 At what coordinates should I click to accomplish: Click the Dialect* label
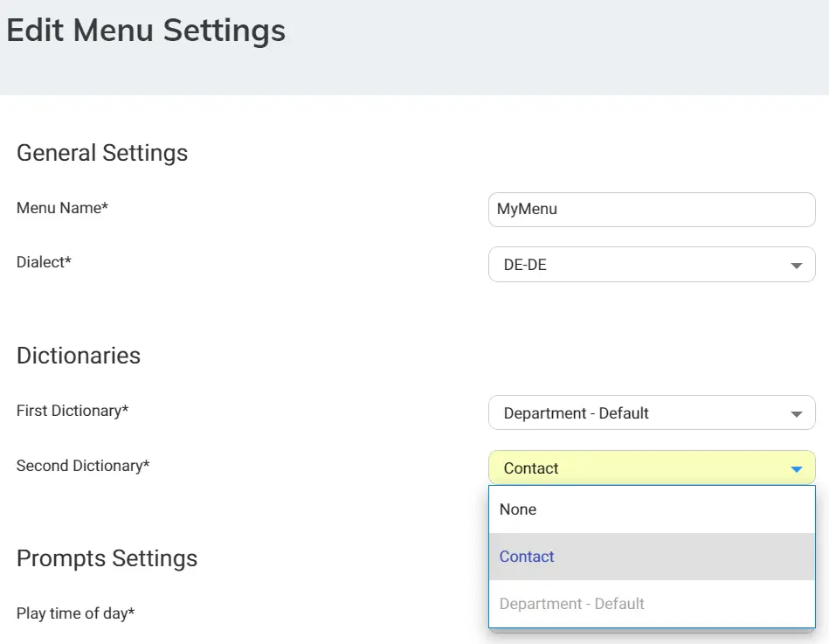(x=44, y=262)
